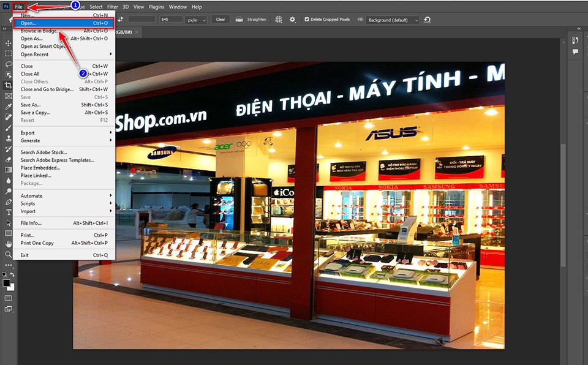The image size is (588, 365).
Task: Open the Comments panel icon
Action: coord(575,52)
